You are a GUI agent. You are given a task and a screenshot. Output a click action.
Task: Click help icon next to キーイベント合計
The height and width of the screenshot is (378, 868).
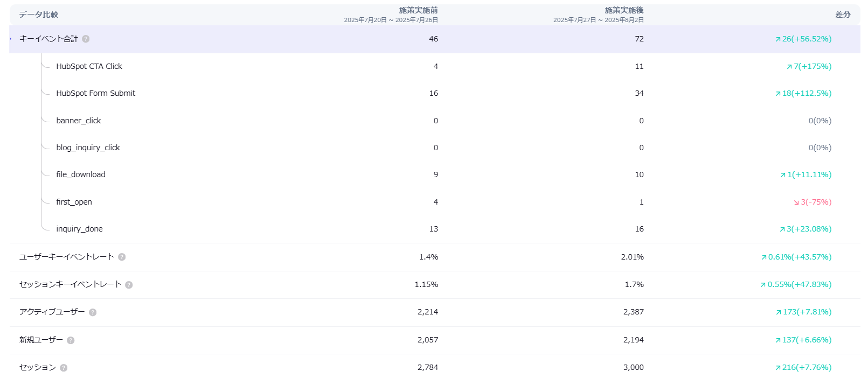(86, 39)
